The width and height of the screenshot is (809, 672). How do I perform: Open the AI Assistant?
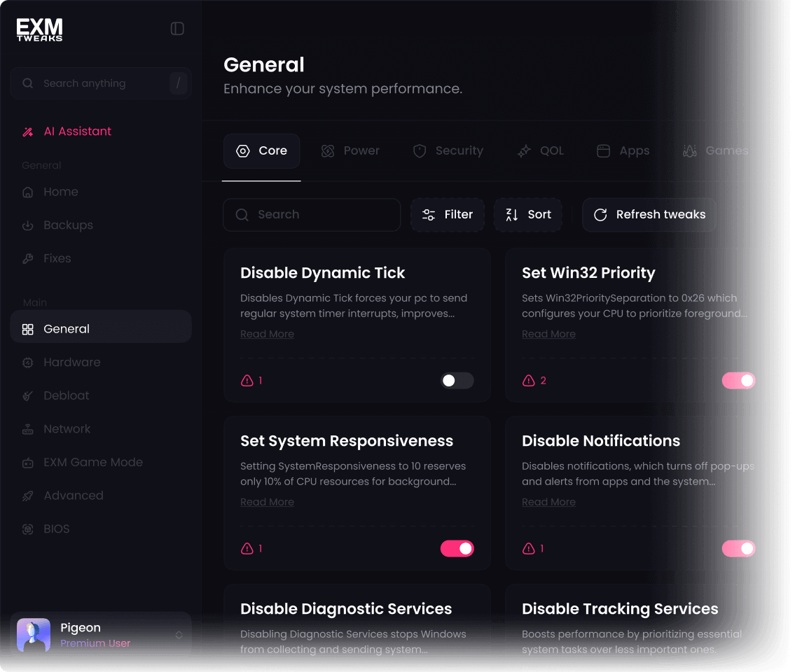tap(77, 131)
